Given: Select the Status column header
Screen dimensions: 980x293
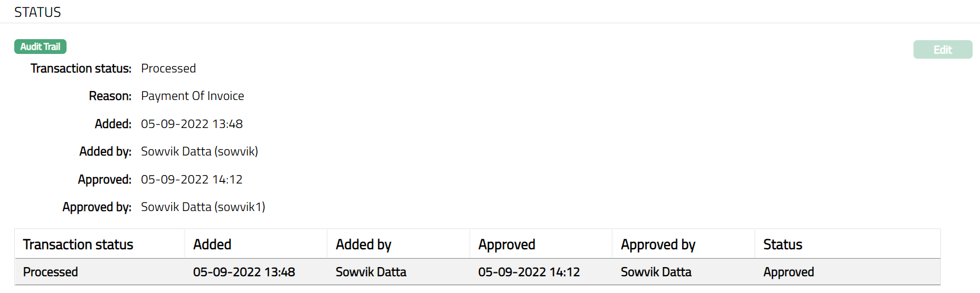Looking at the screenshot, I should pyautogui.click(x=783, y=244).
